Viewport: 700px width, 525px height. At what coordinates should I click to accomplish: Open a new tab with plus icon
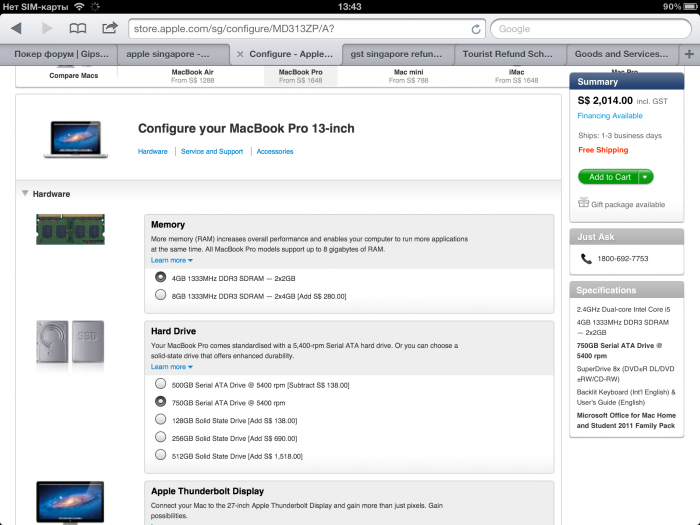[689, 54]
